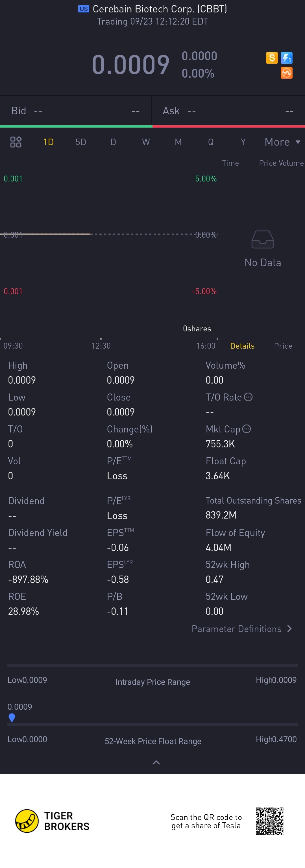Tap the orange no-short-selling badge
Image resolution: width=305 pixels, height=868 pixels.
[x=286, y=73]
